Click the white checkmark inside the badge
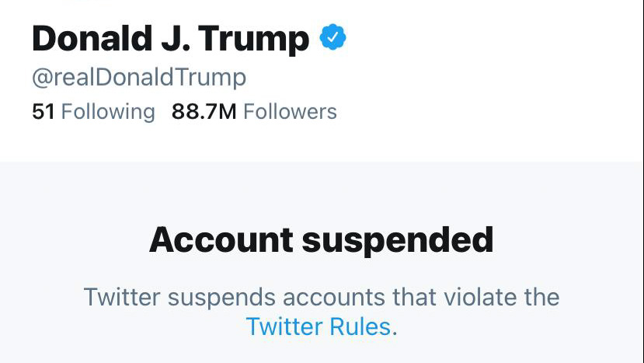 click(332, 37)
